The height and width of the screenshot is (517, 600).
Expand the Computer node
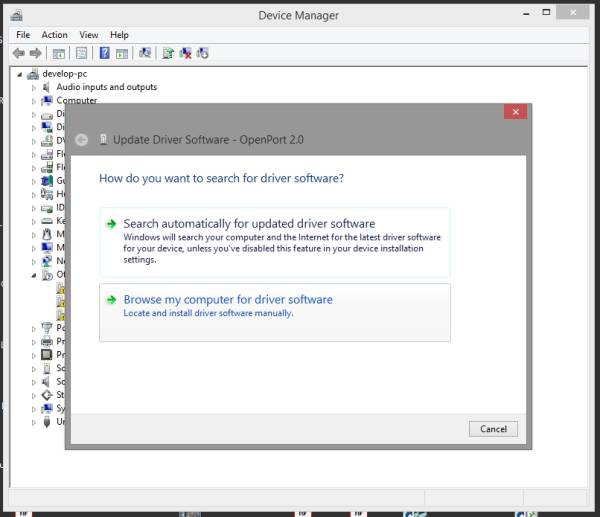[34, 101]
